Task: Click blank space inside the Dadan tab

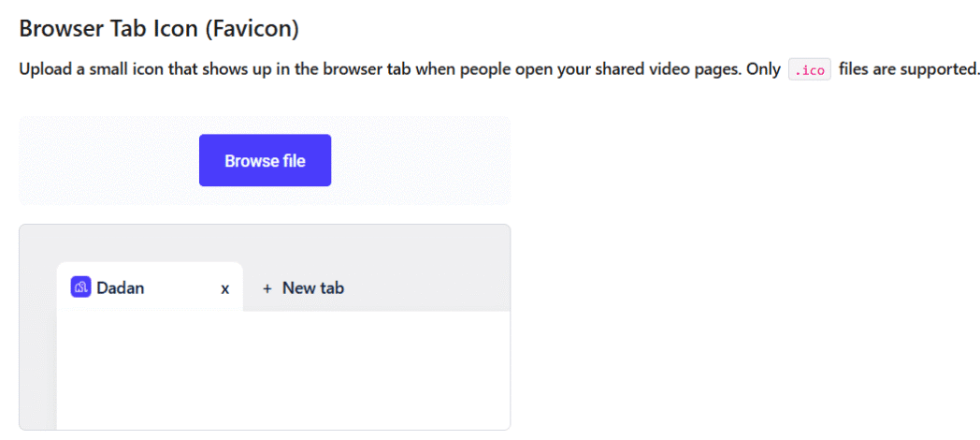Action: (x=182, y=288)
